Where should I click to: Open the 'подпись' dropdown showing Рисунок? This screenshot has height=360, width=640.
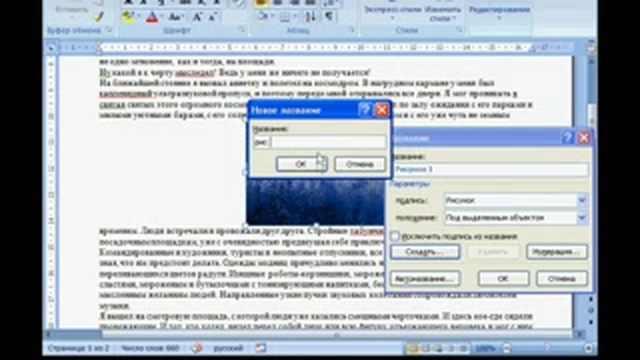tap(582, 200)
